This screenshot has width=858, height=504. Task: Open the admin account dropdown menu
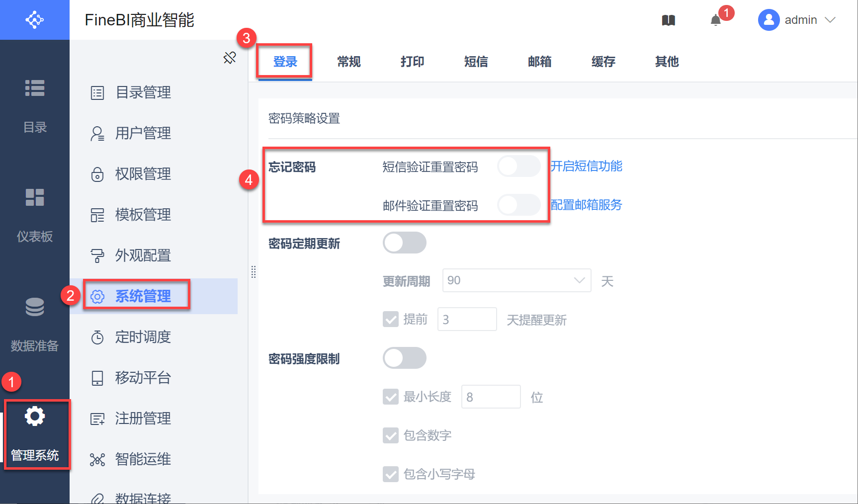tap(797, 20)
